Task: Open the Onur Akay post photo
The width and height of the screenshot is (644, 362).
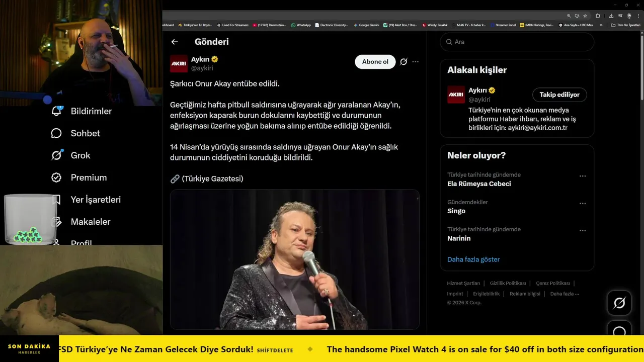Action: 294,259
